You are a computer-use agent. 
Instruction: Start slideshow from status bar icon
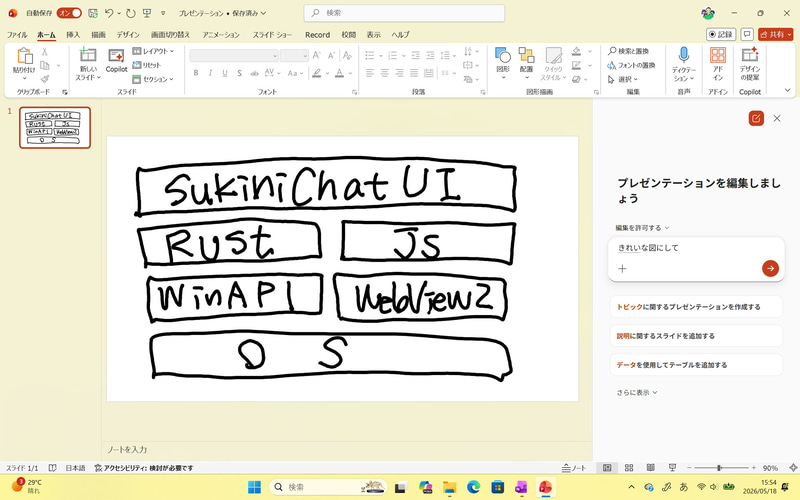click(x=672, y=467)
